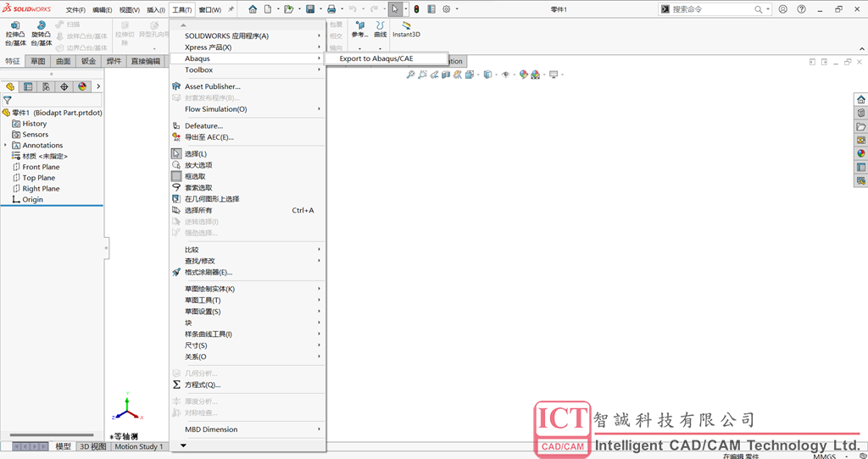This screenshot has width=868, height=459.
Task: Switch to the ConfigurationManager tab icon
Action: pos(47,86)
